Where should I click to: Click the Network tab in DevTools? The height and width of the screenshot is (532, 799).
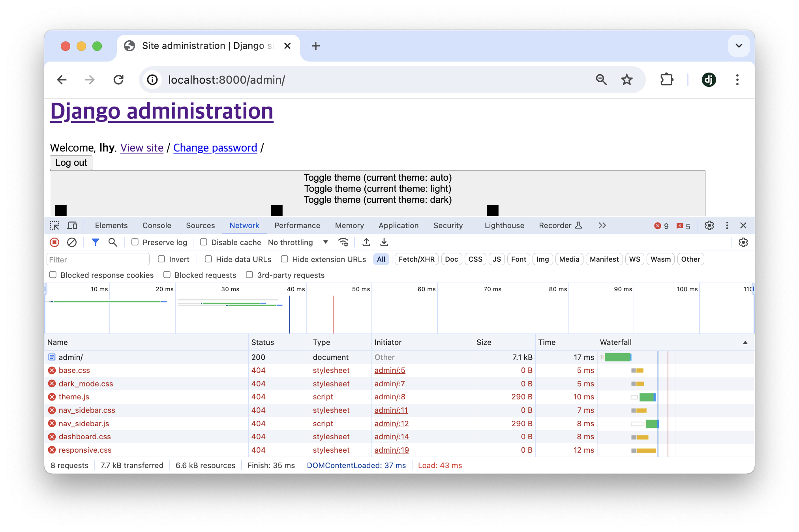244,225
